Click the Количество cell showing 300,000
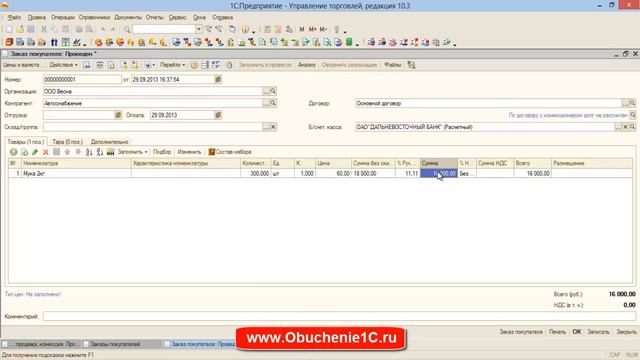Viewport: 640px width, 360px height. point(256,173)
